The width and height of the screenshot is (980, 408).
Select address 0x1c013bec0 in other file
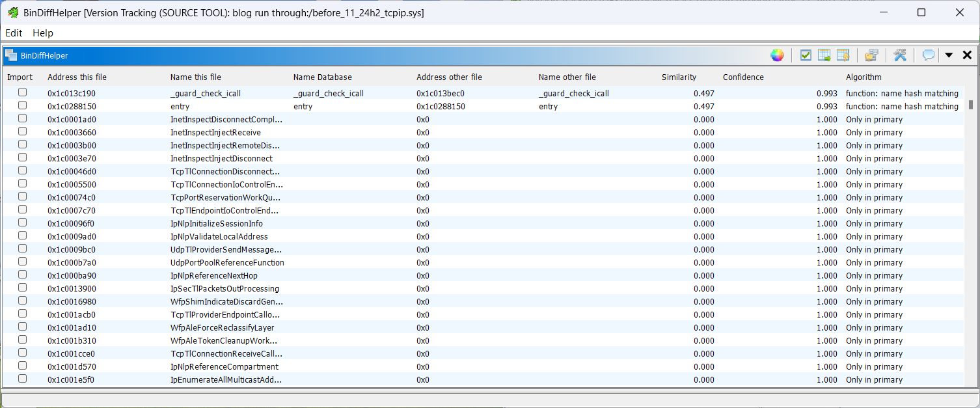tap(441, 94)
